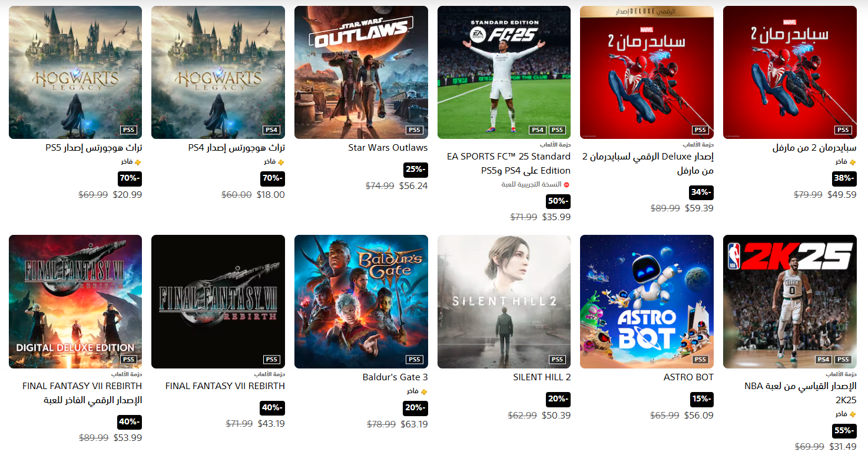Screen dimensions: 868x455
Task: Click the SILENT HILL 2 cover art
Action: pyautogui.click(x=504, y=302)
